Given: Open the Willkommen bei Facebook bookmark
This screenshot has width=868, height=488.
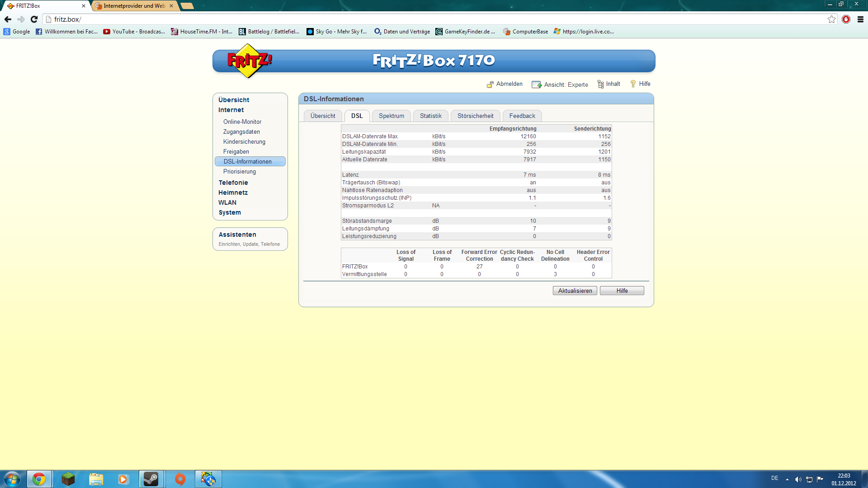Looking at the screenshot, I should click(x=66, y=32).
